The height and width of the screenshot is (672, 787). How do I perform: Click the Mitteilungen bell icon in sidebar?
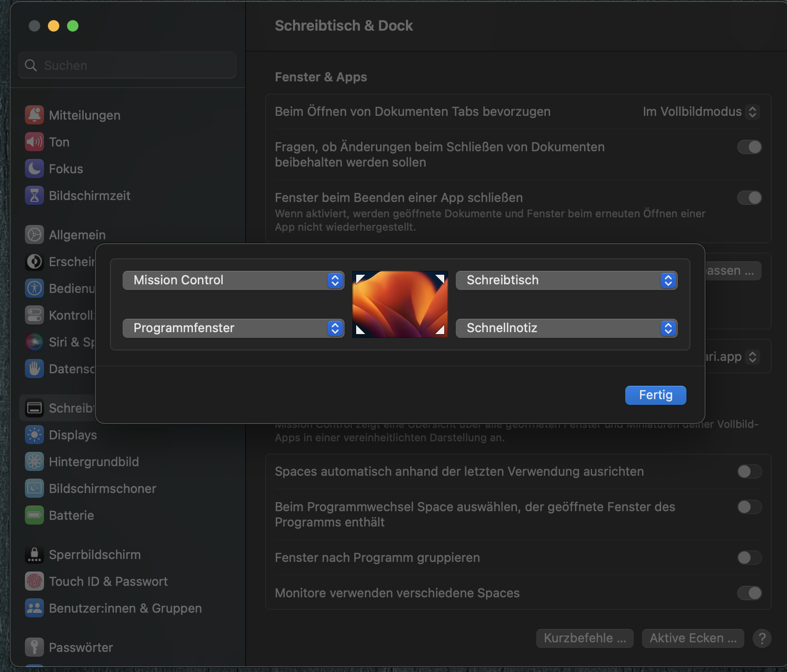coord(34,115)
